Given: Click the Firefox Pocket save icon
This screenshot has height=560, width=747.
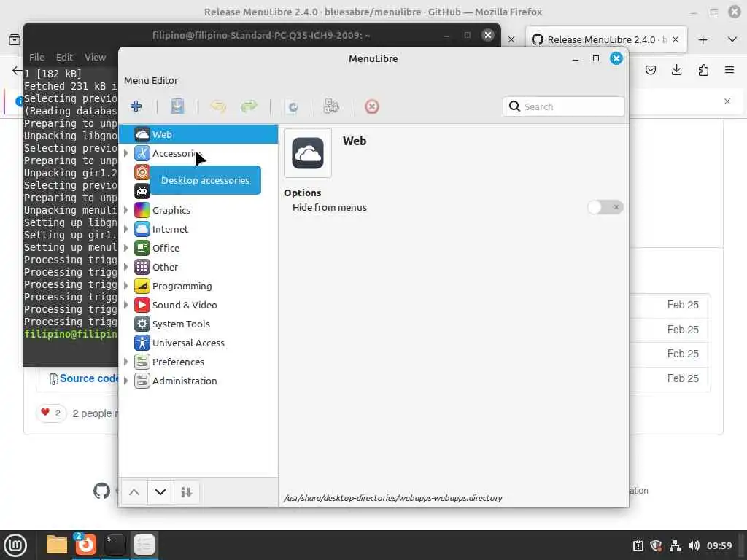Looking at the screenshot, I should (650, 71).
